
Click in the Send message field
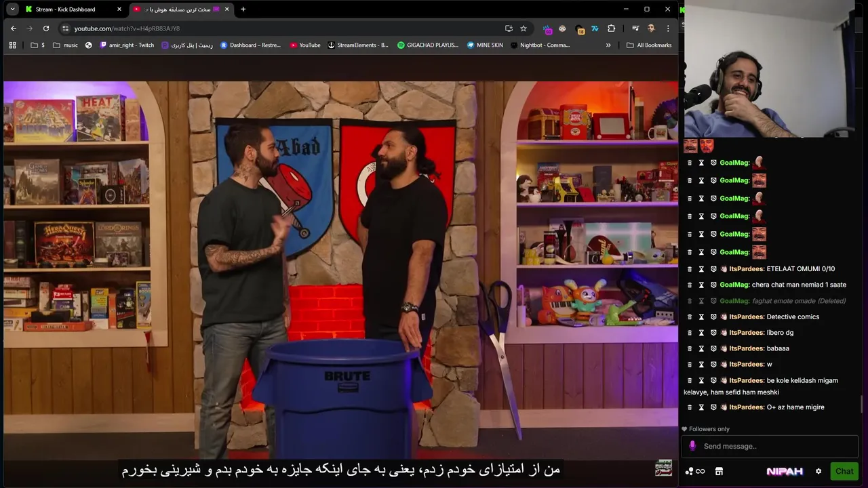click(x=770, y=446)
